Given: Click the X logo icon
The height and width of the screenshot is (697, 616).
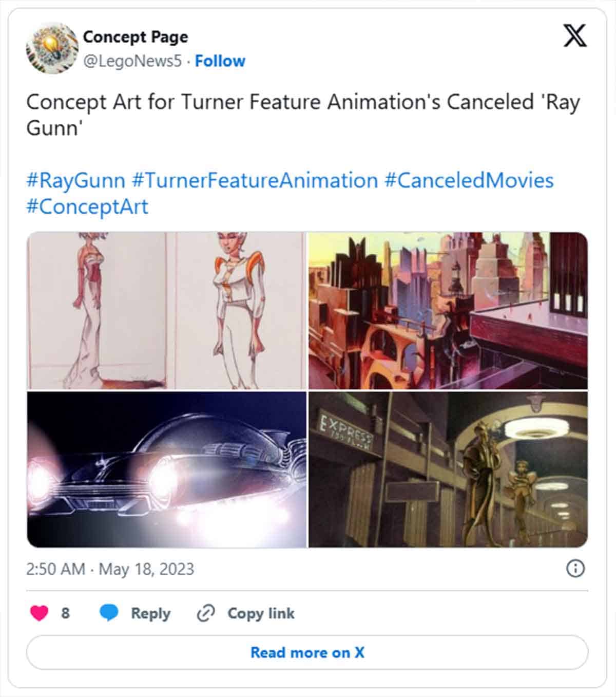Looking at the screenshot, I should pos(575,36).
